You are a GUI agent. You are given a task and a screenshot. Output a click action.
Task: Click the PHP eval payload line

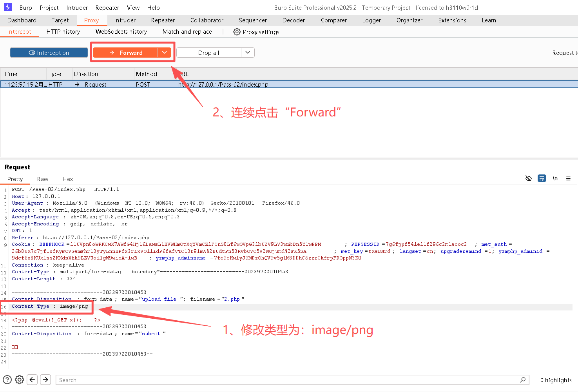point(56,320)
